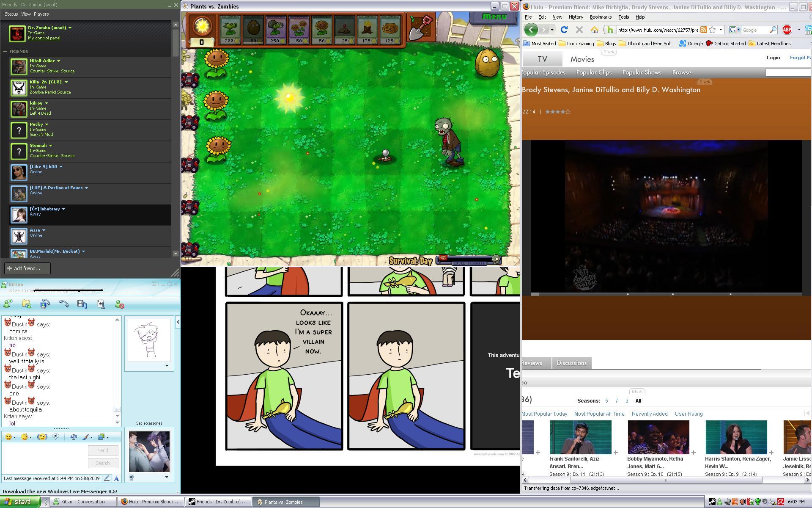Image resolution: width=812 pixels, height=508 pixels.
Task: Switch to text input mode (A icon)
Action: (x=116, y=478)
